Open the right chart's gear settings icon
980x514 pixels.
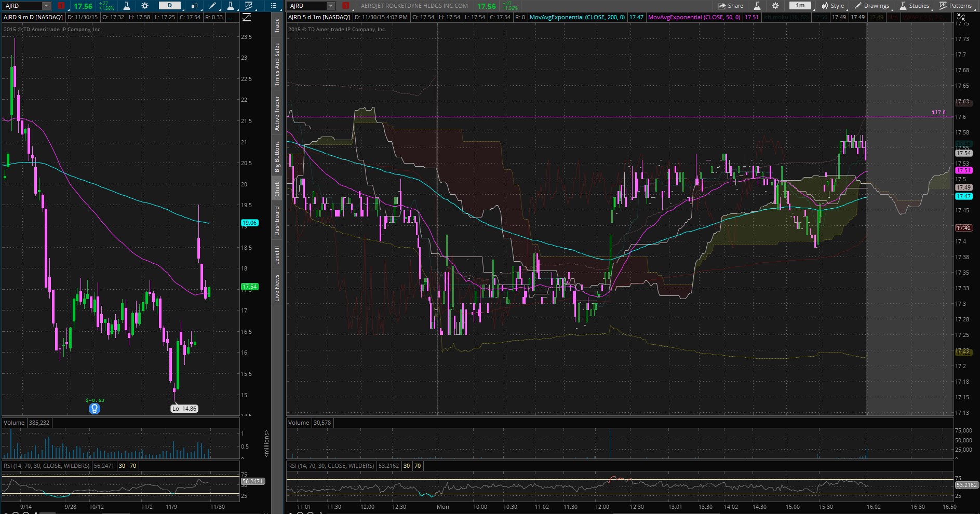point(775,6)
